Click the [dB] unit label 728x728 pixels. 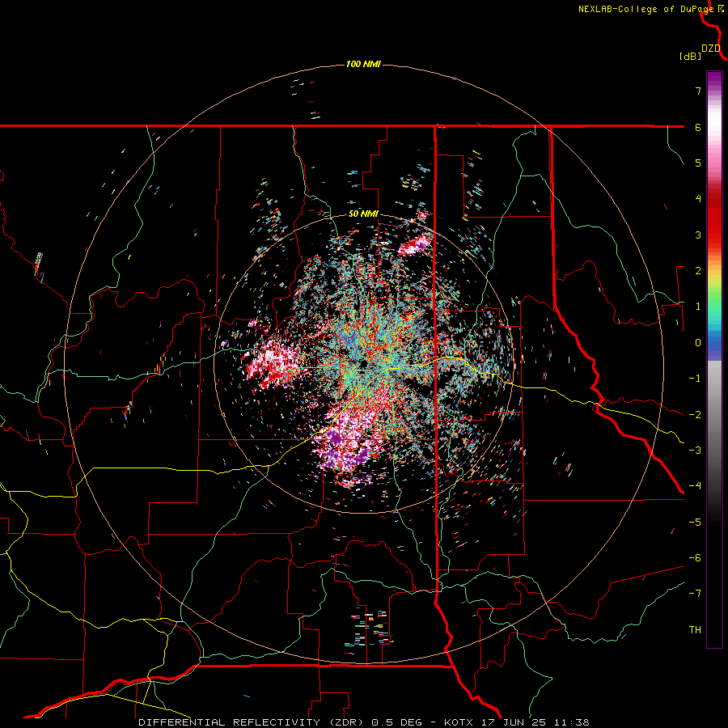(x=690, y=57)
